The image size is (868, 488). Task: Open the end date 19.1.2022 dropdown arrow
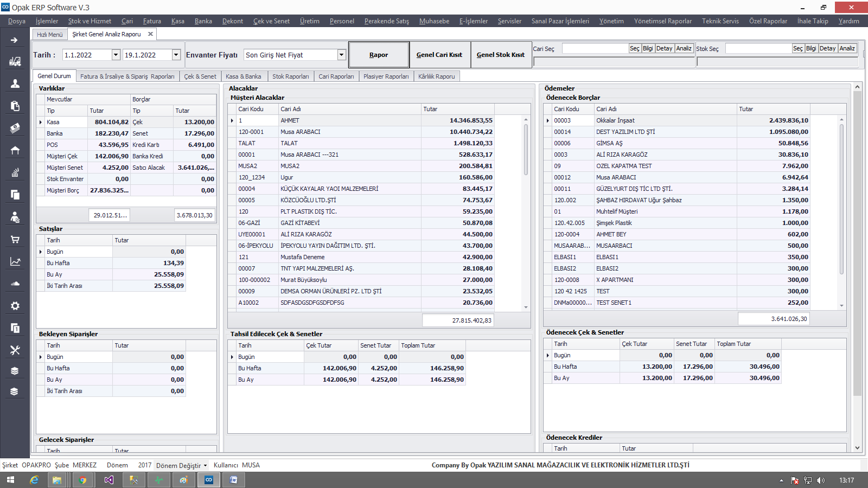coord(176,55)
